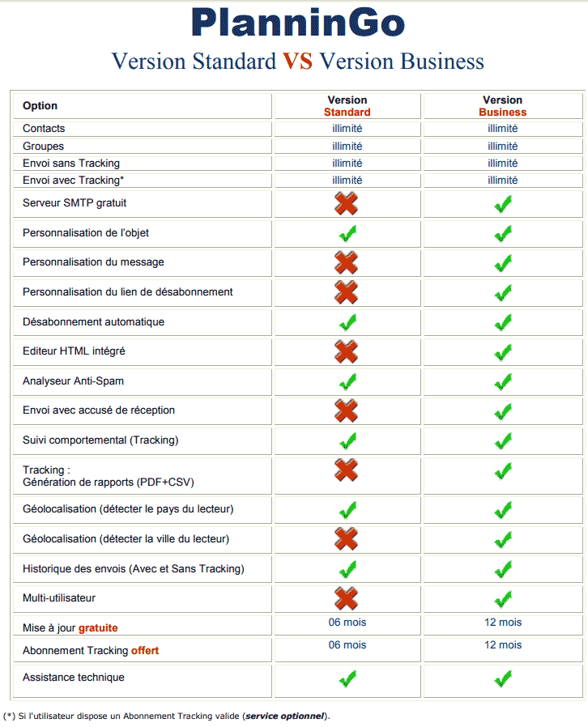Click the Version Standard column header

pyautogui.click(x=347, y=106)
